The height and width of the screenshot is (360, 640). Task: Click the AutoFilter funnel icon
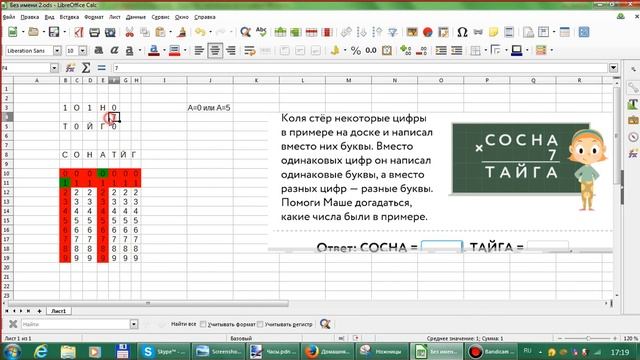tap(393, 32)
